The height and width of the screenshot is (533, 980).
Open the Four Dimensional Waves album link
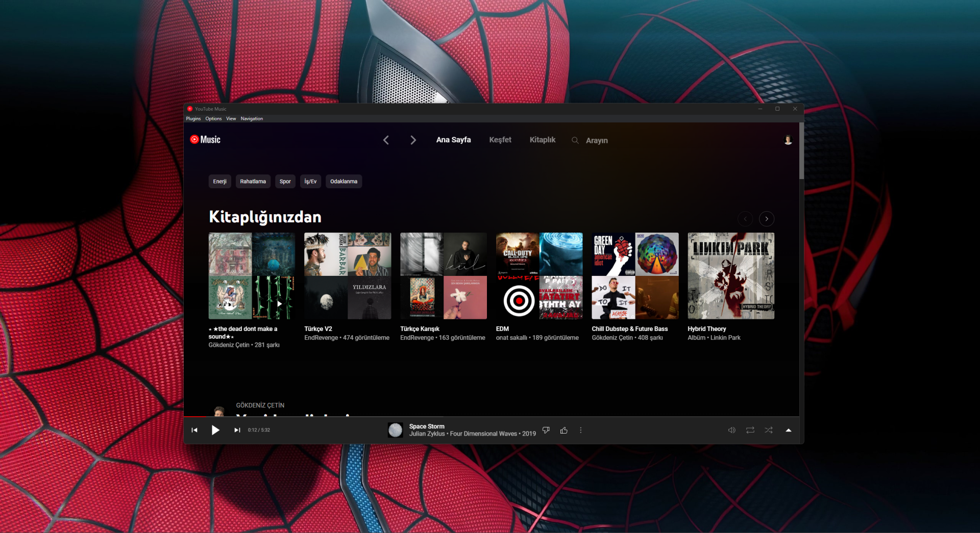[483, 434]
